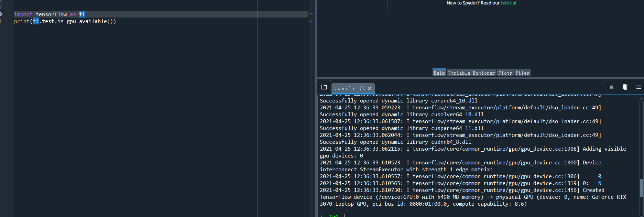
Task: Browse console tabs with the window icon
Action: [324, 87]
